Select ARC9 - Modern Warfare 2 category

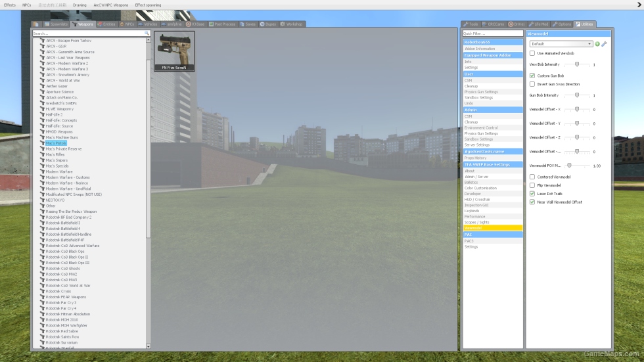click(67, 64)
